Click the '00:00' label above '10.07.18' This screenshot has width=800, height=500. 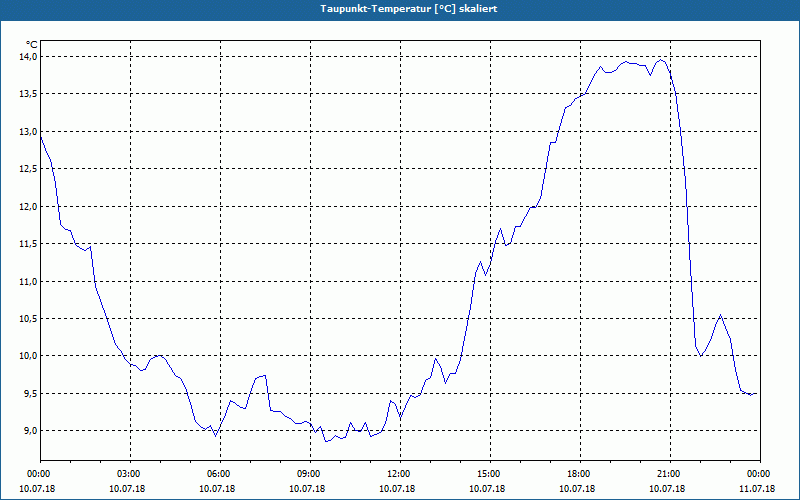coord(38,474)
